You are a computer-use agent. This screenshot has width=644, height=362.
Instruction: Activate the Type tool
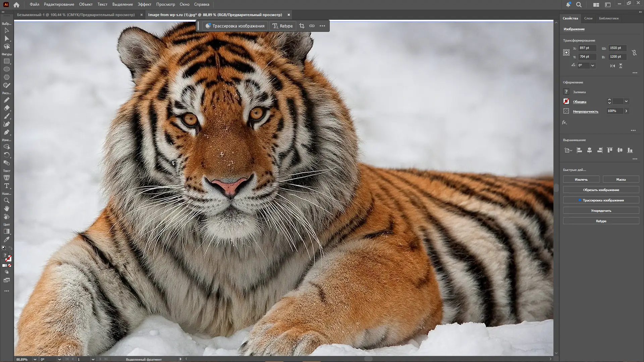pyautogui.click(x=7, y=185)
